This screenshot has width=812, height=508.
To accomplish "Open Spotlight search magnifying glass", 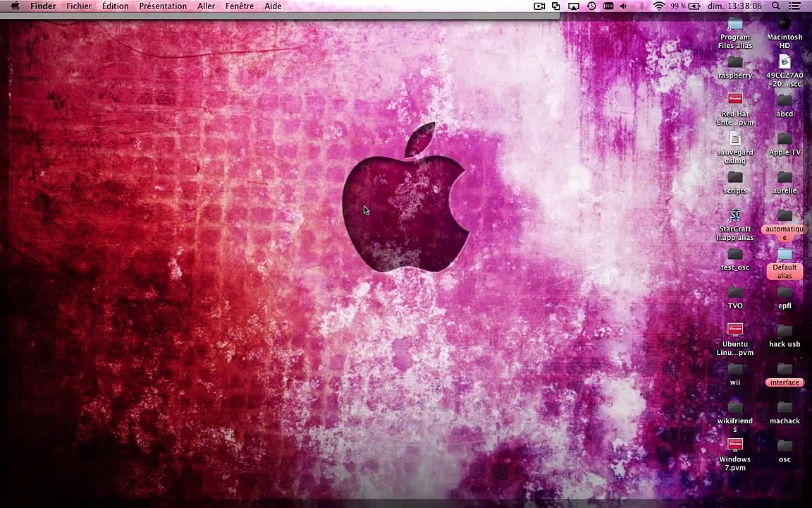I will 776,6.
